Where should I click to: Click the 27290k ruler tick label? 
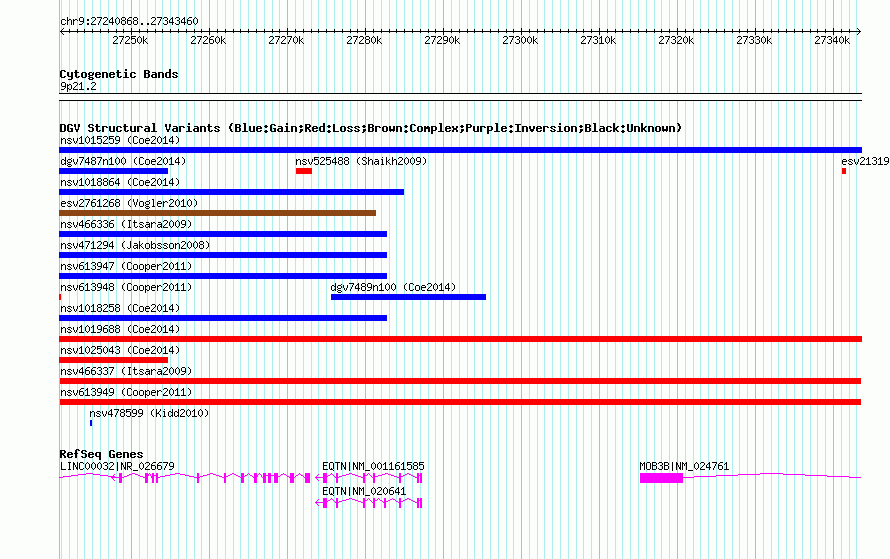442,40
